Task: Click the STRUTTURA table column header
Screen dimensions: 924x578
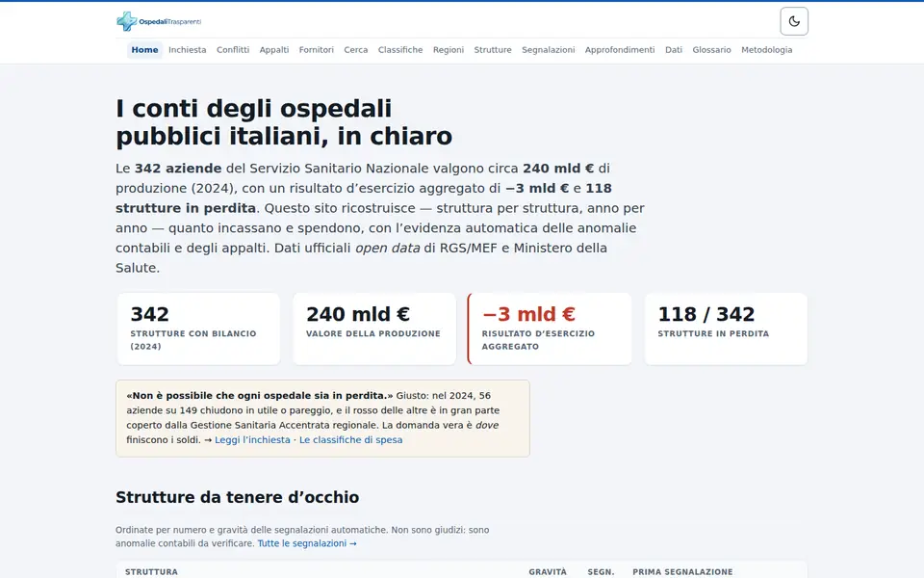Action: tap(151, 572)
